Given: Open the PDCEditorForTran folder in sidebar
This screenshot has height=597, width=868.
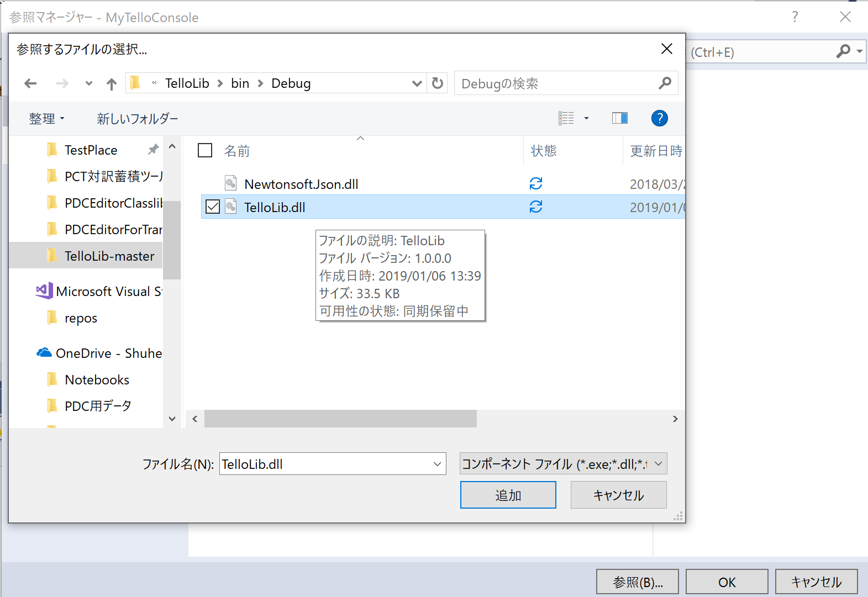Looking at the screenshot, I should 113,230.
